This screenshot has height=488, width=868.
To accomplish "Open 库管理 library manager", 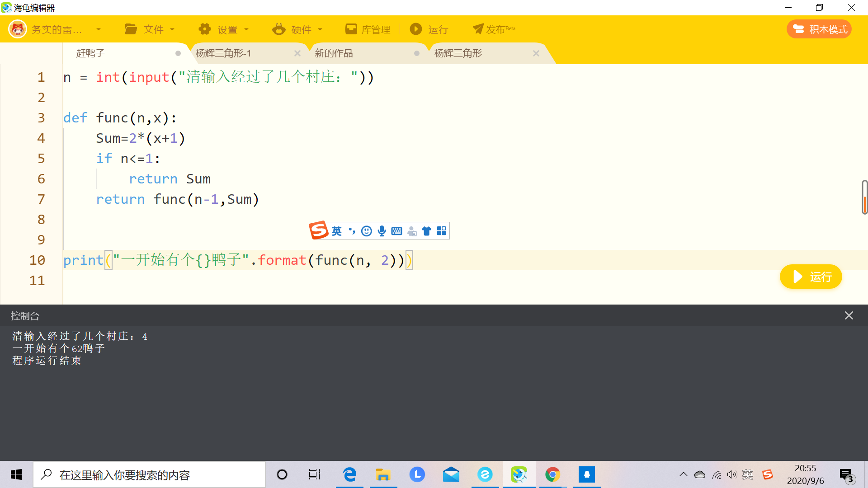I will (368, 29).
